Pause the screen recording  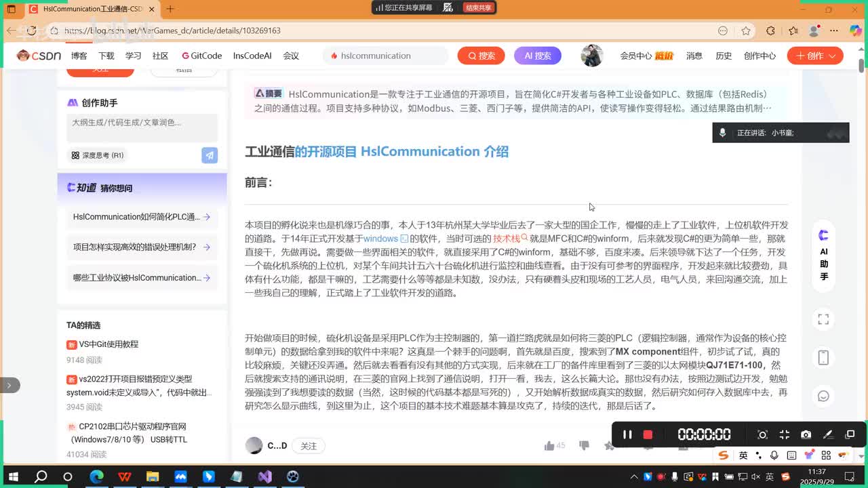click(x=627, y=434)
